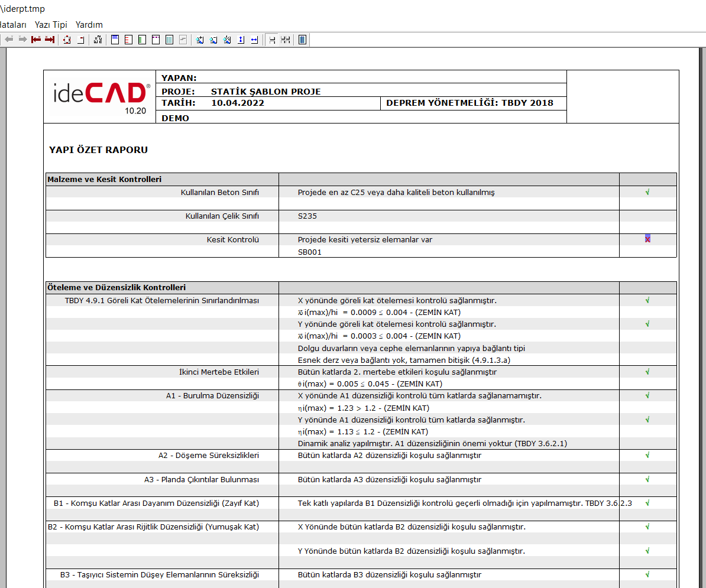Image resolution: width=706 pixels, height=588 pixels.
Task: Select the TBDY 4.9.1 Göreli Kat Ötelemelerinin label
Action: (x=161, y=301)
